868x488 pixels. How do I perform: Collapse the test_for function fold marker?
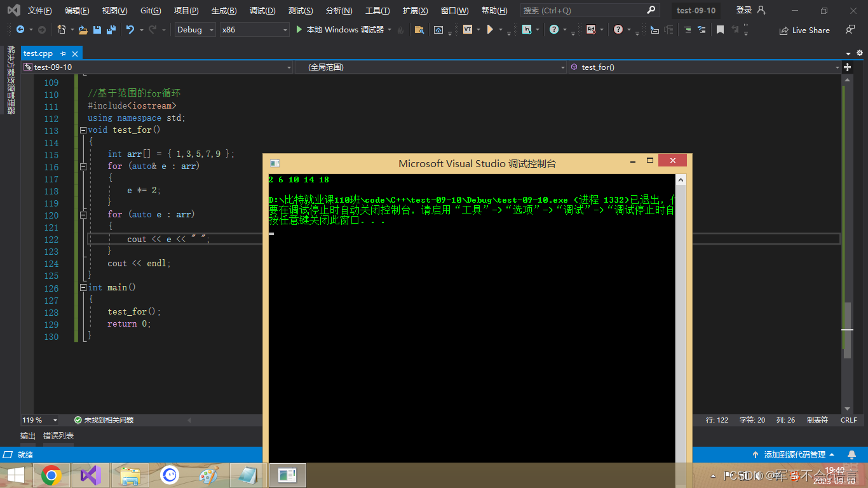[83, 130]
